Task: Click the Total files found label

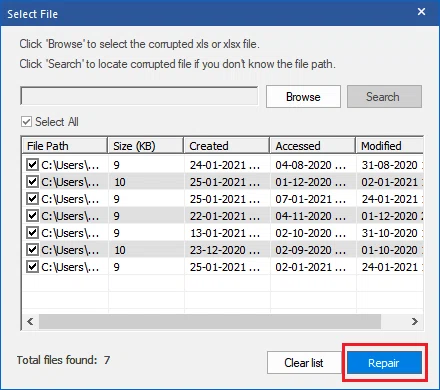Action: [x=63, y=360]
